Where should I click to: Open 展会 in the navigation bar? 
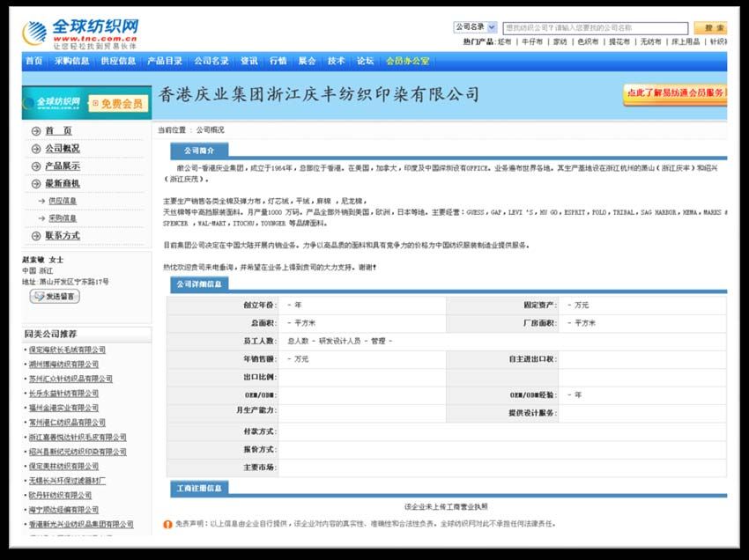pos(308,61)
